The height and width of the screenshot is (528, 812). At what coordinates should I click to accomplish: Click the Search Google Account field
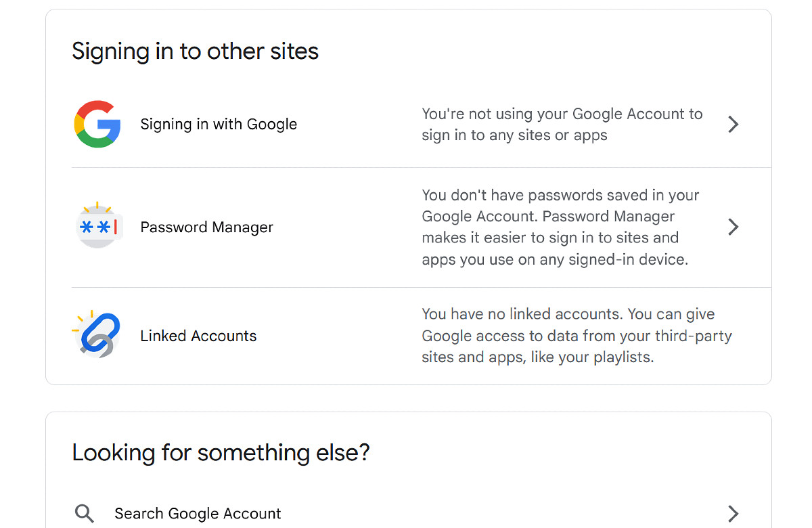click(198, 513)
